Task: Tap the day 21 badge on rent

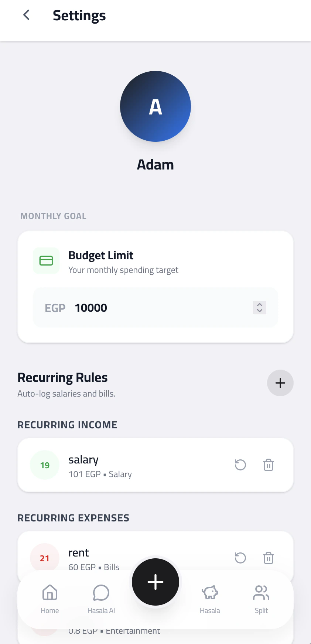Action: 45,558
